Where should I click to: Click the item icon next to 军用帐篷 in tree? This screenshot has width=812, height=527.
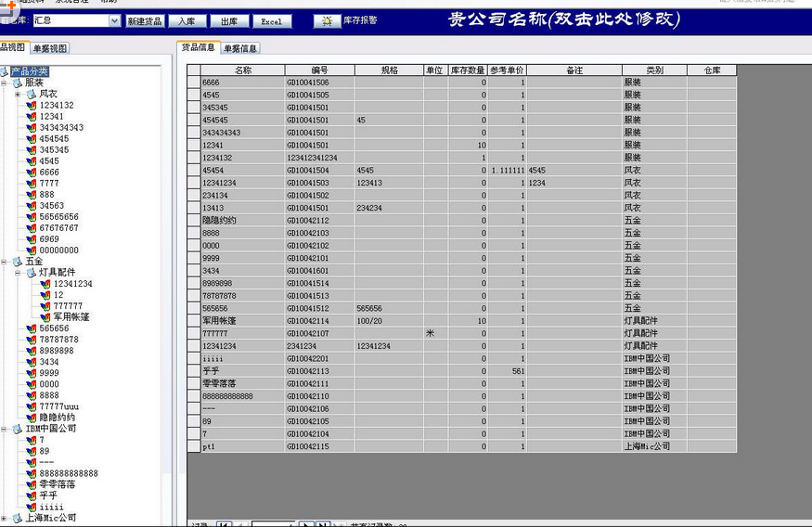tap(45, 316)
